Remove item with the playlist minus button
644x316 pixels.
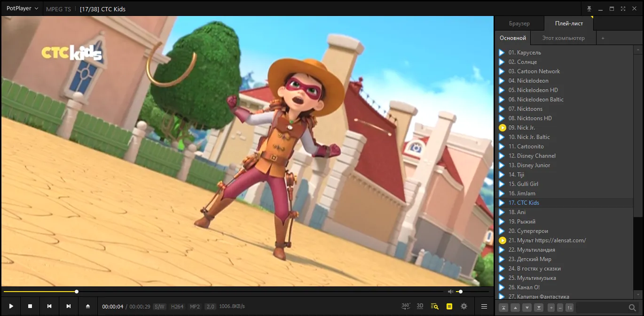coord(560,308)
